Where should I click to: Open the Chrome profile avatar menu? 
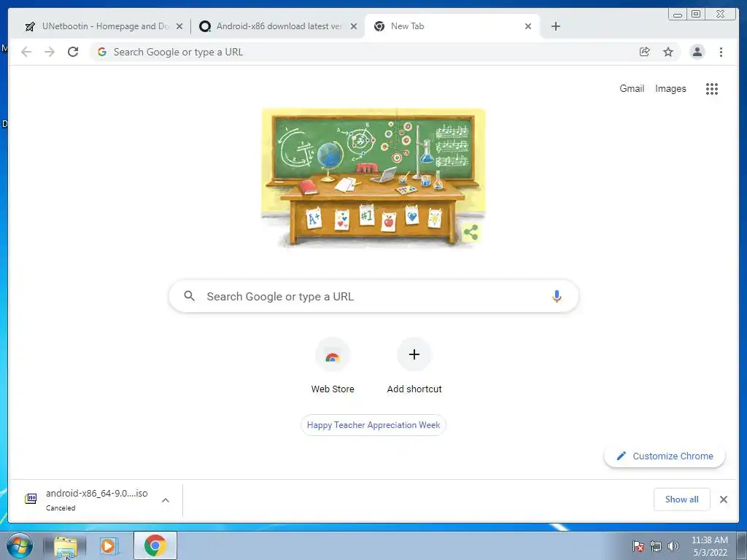click(697, 52)
